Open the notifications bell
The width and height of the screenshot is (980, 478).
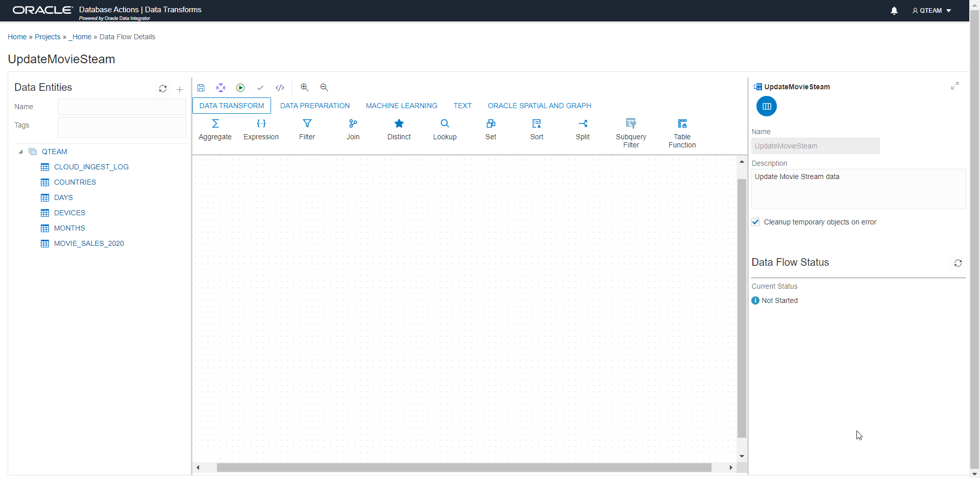pos(894,11)
